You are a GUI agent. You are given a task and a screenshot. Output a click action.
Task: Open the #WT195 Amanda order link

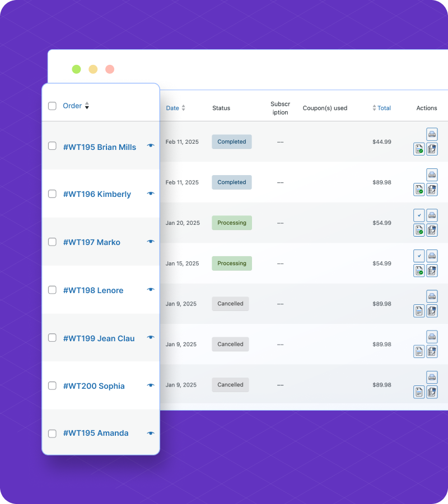[x=96, y=433]
